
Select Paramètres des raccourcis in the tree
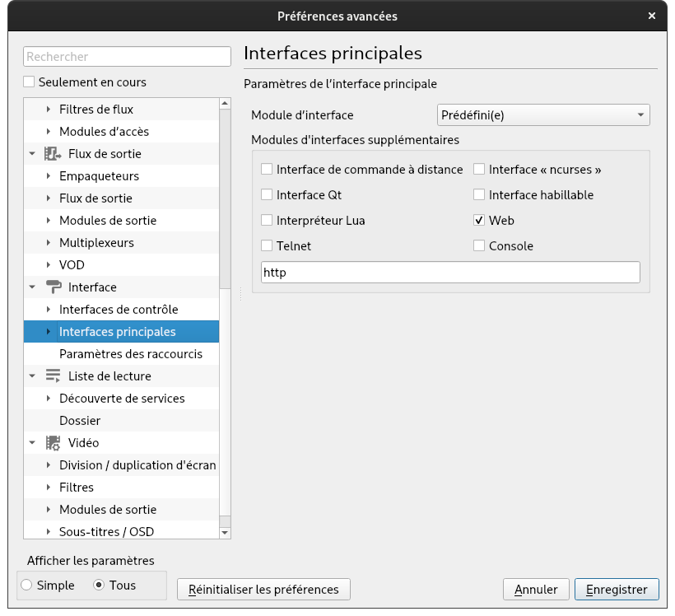(130, 354)
